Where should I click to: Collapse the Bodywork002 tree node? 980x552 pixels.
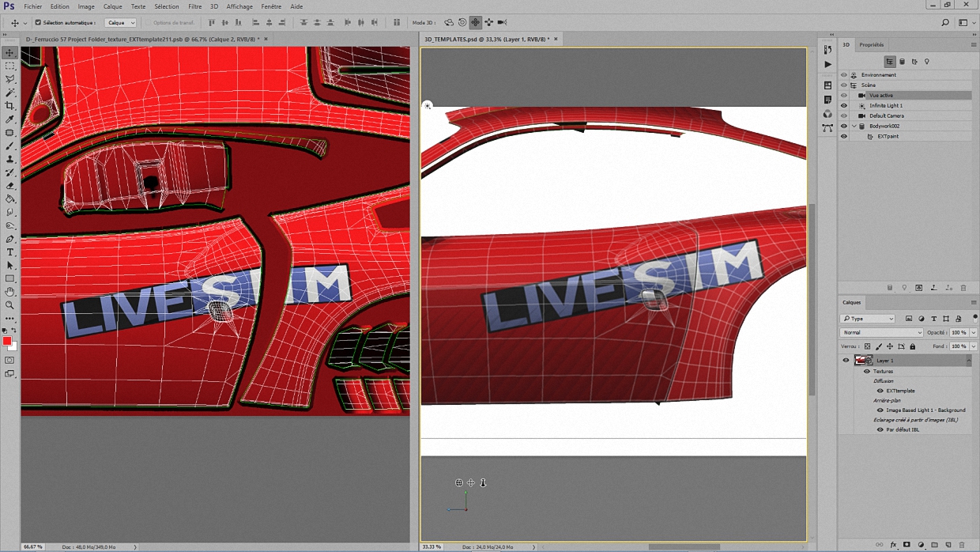pos(854,127)
